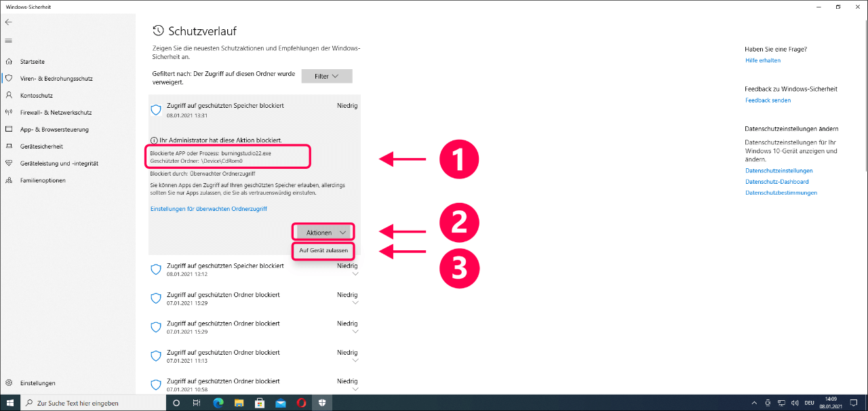This screenshot has width=868, height=411.
Task: Click Hilfe erhalten link
Action: tap(763, 60)
